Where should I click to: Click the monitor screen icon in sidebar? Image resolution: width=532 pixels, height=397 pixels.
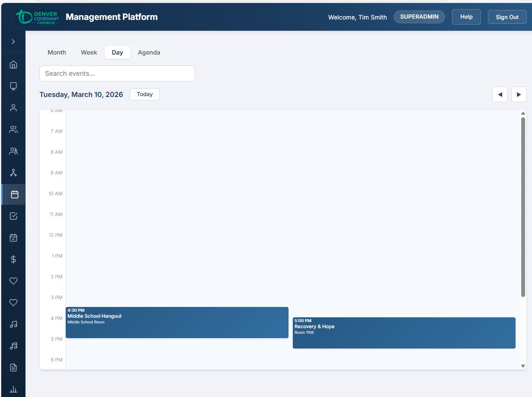point(13,86)
